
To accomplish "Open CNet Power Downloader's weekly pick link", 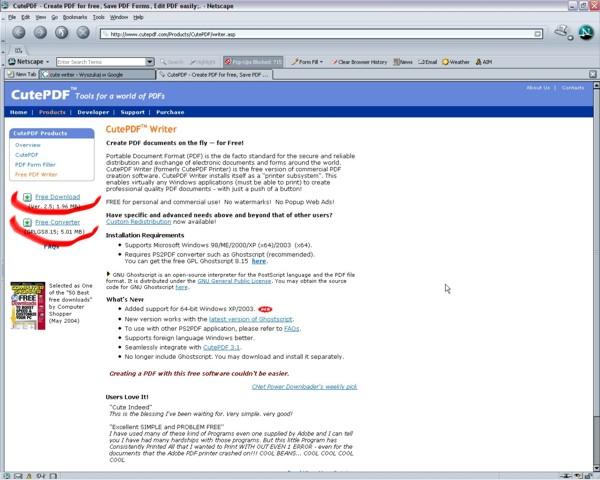I will click(304, 387).
